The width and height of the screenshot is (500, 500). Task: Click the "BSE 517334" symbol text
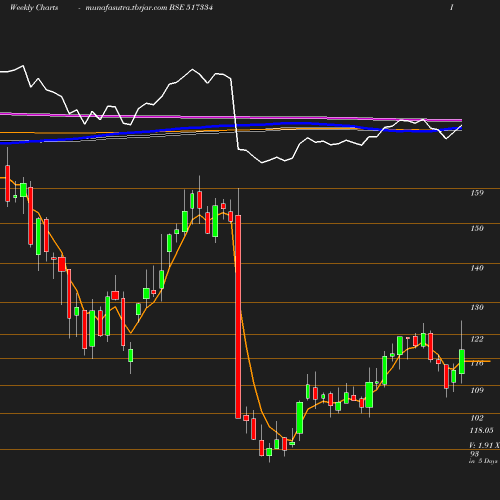point(191,8)
